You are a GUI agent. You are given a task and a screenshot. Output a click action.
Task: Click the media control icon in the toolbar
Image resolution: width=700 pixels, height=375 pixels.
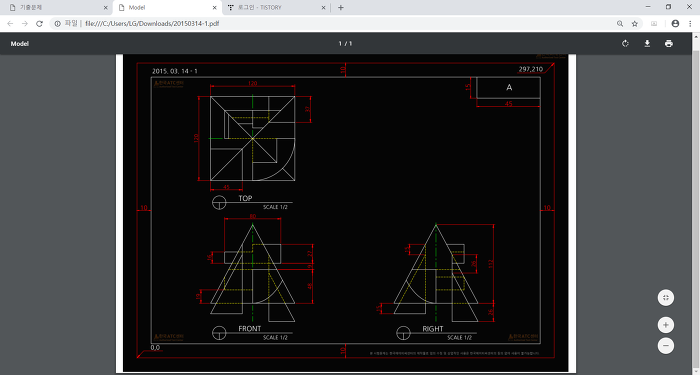(654, 24)
